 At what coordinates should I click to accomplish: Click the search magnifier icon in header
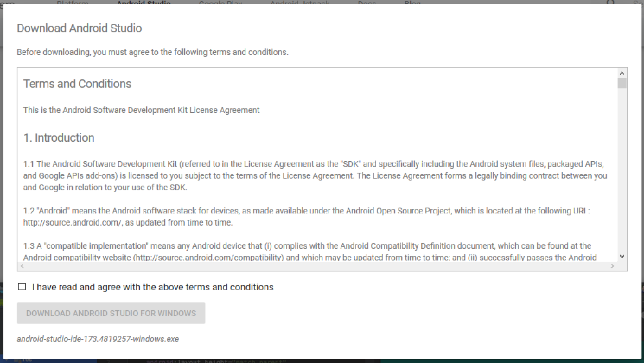click(611, 3)
